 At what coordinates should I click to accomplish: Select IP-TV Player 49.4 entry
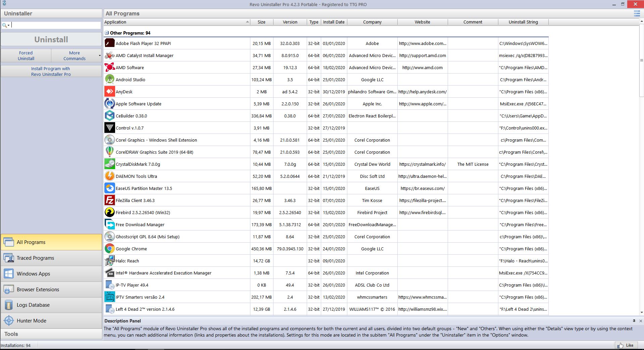[x=326, y=285]
